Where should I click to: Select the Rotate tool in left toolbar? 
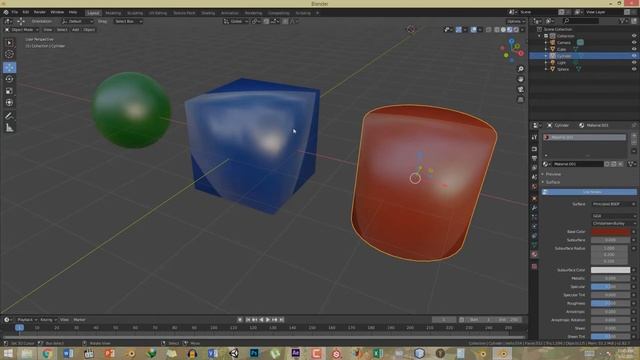9,79
